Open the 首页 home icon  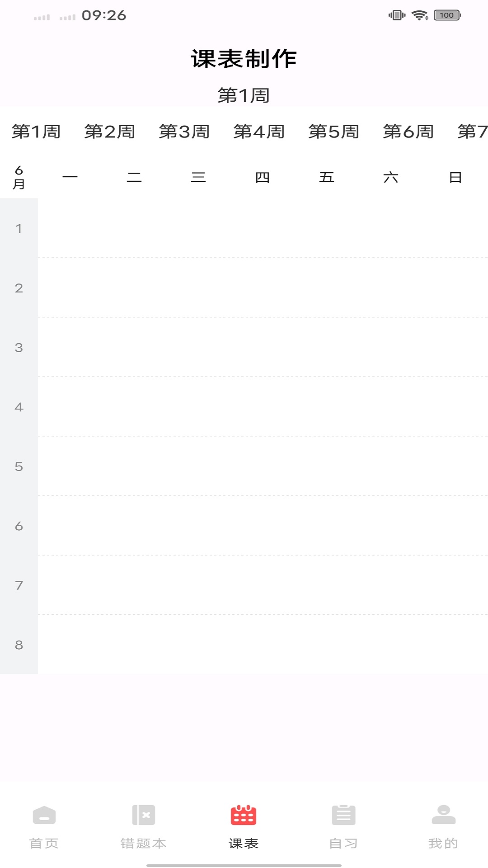[44, 815]
